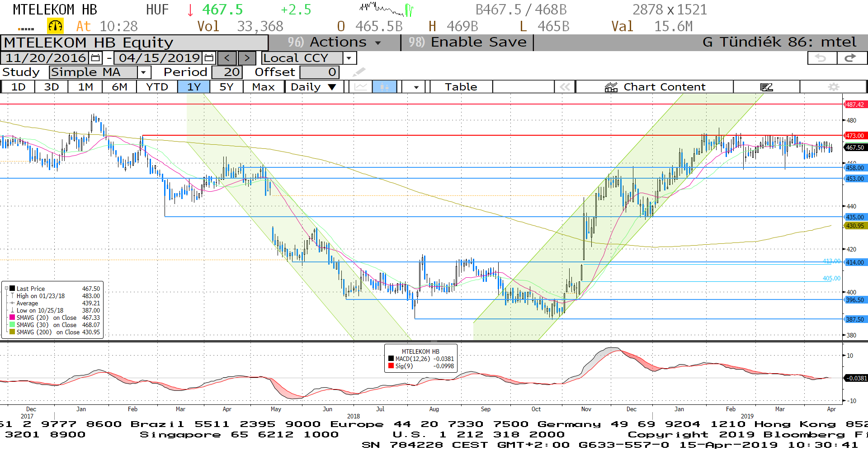Click the Last Price black legend swatch

point(13,289)
